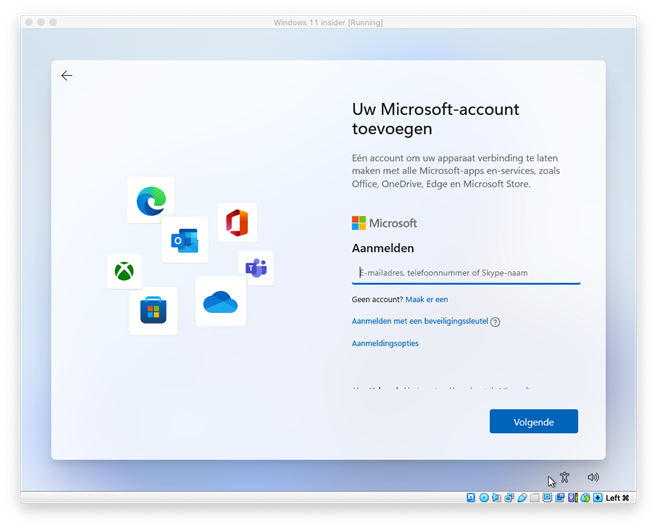
Task: Click the 'Aanmelden' heading
Action: 383,248
